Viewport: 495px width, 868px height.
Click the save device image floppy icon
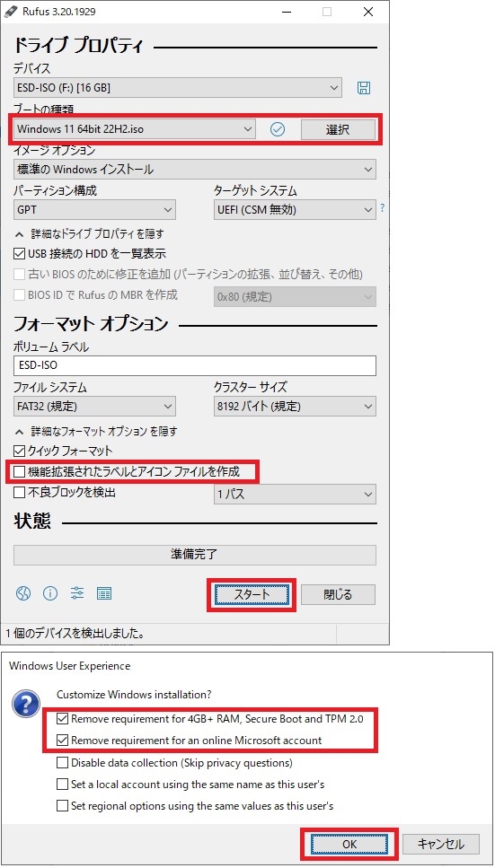364,87
